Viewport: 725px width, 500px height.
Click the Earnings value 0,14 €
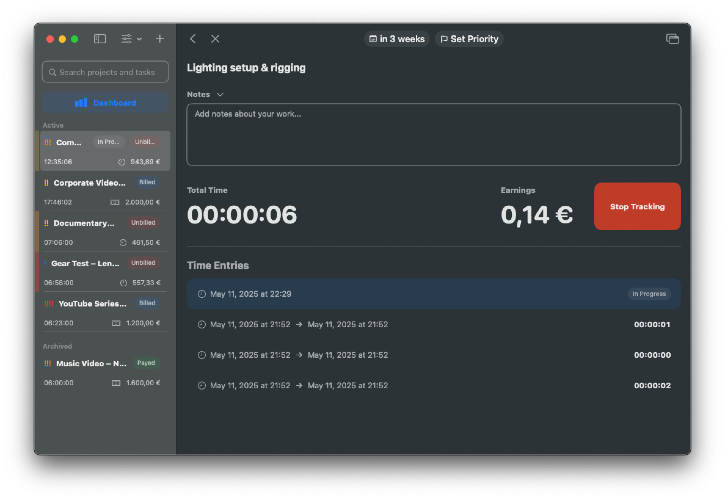pos(537,215)
